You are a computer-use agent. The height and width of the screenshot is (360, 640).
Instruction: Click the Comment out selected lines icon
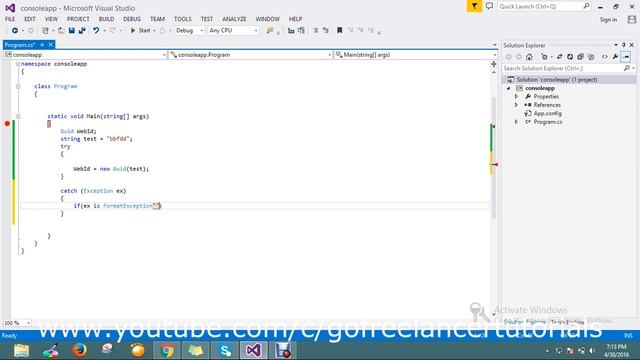pos(316,31)
